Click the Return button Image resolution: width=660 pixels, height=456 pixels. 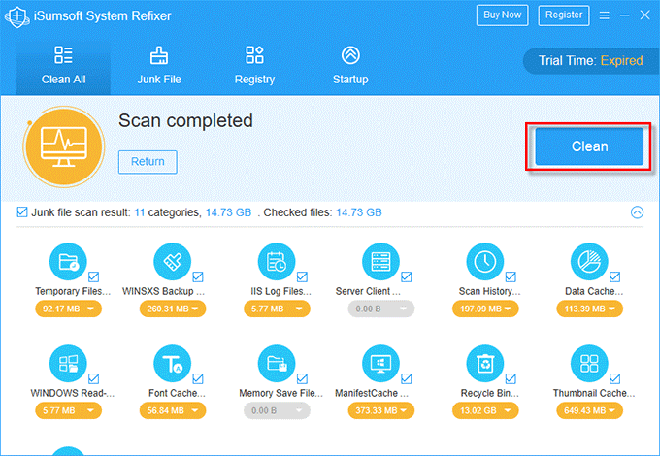pos(148,162)
